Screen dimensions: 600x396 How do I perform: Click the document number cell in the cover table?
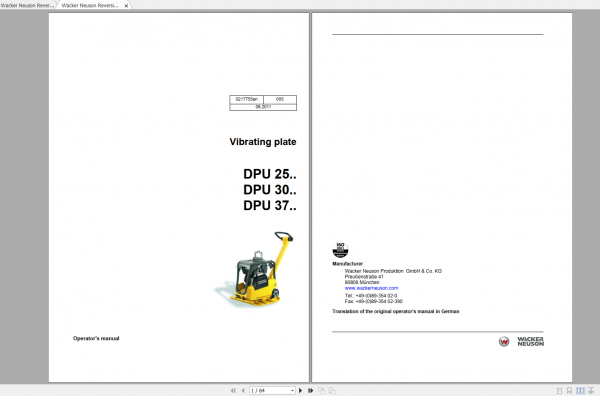(246, 99)
